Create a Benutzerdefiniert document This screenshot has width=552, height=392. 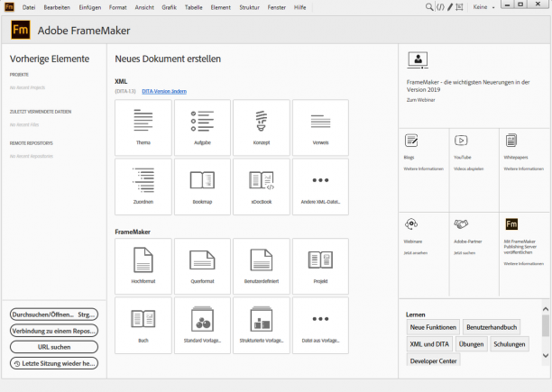pos(262,266)
